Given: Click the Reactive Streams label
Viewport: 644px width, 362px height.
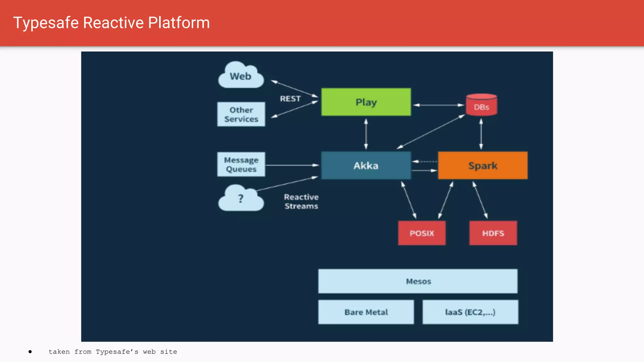Looking at the screenshot, I should [301, 201].
